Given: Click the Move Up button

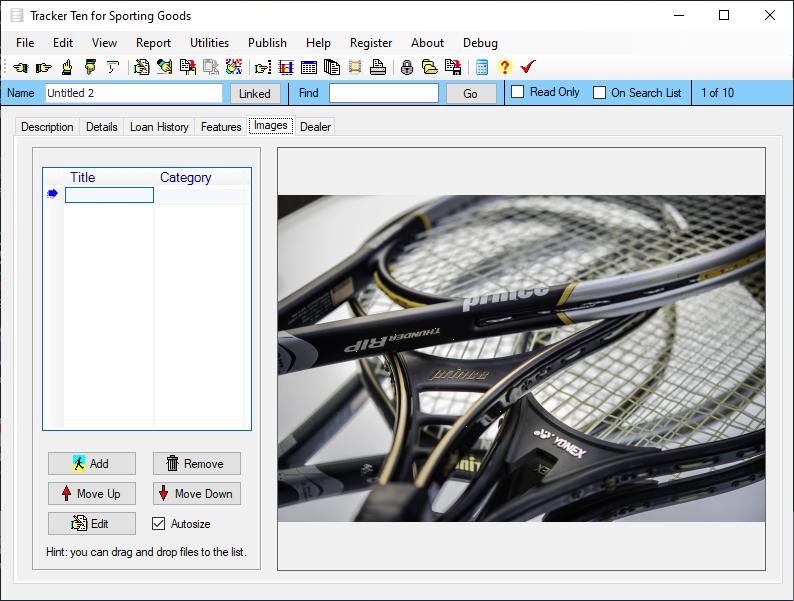Looking at the screenshot, I should coord(92,494).
